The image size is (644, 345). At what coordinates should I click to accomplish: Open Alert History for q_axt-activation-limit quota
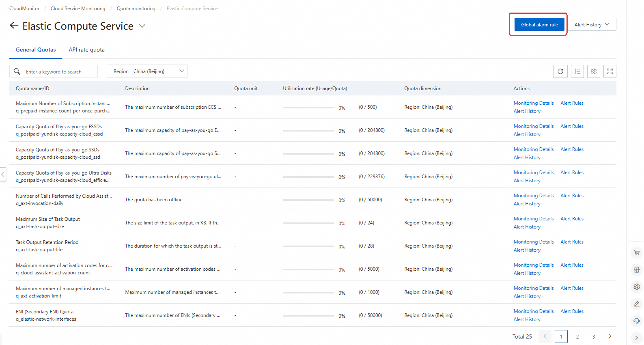point(527,296)
